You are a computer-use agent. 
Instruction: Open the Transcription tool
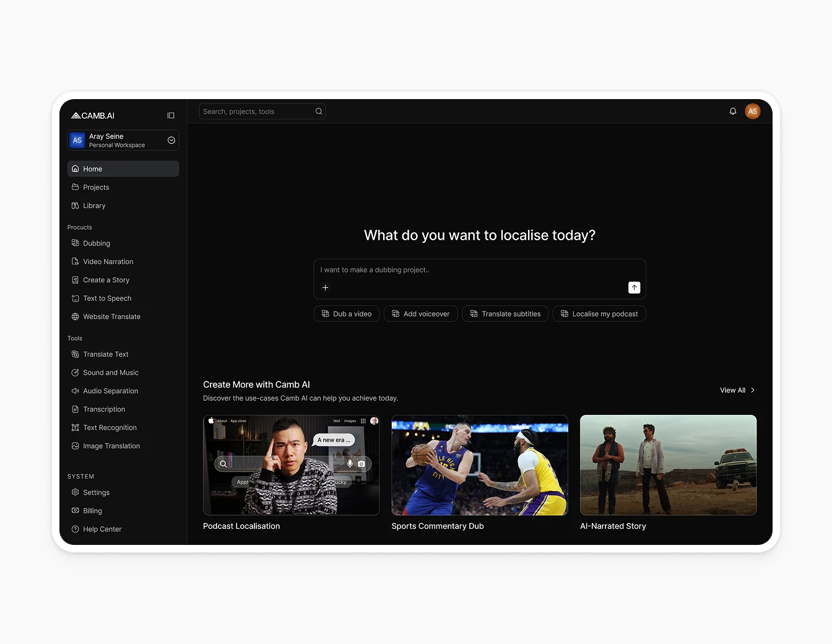(x=104, y=409)
